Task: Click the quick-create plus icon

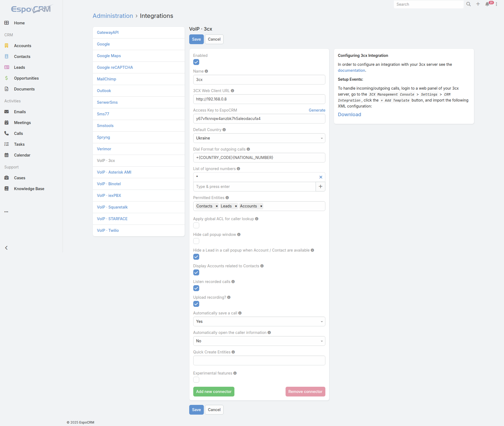Action: pos(478,4)
